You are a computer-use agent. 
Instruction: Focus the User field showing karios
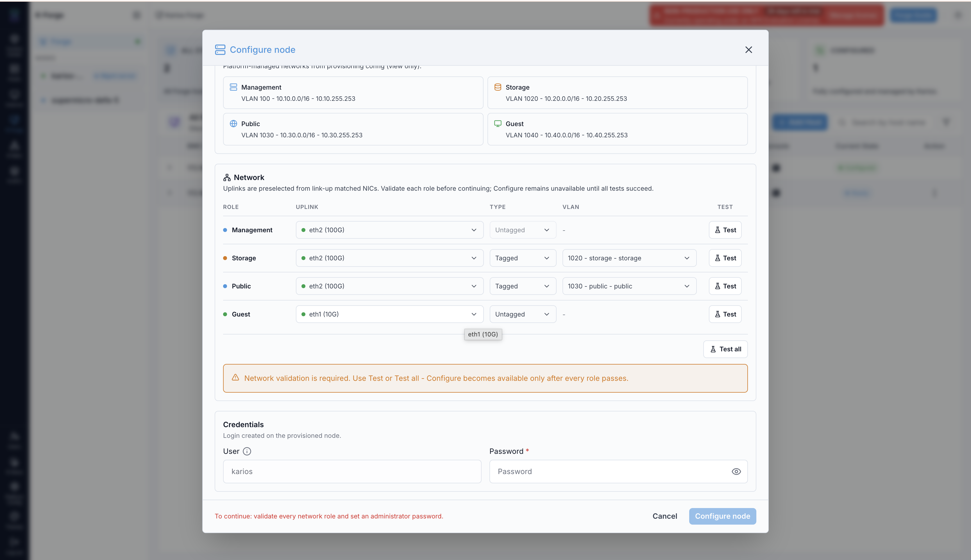352,472
